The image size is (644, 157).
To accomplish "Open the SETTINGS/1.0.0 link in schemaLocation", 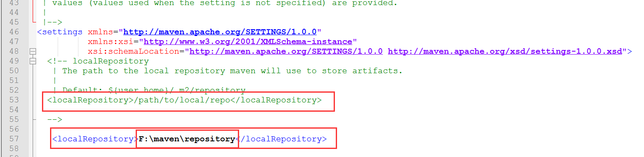I will pos(286,51).
